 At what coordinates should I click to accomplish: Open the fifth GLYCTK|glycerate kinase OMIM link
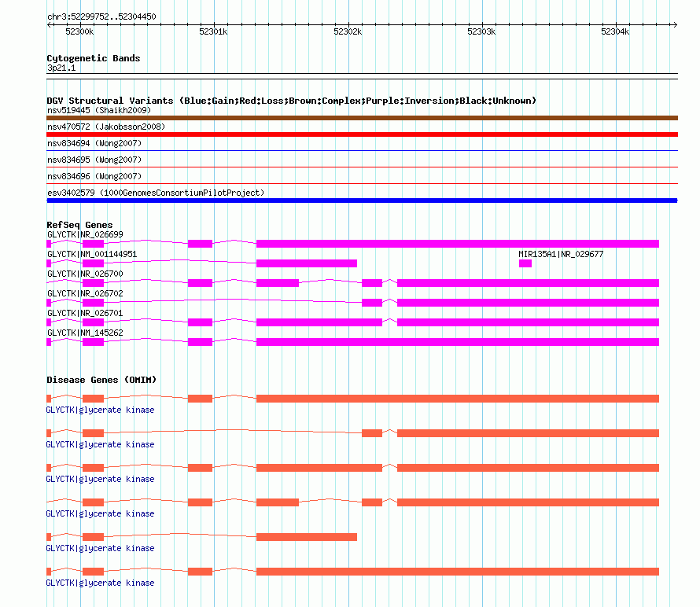pos(100,548)
